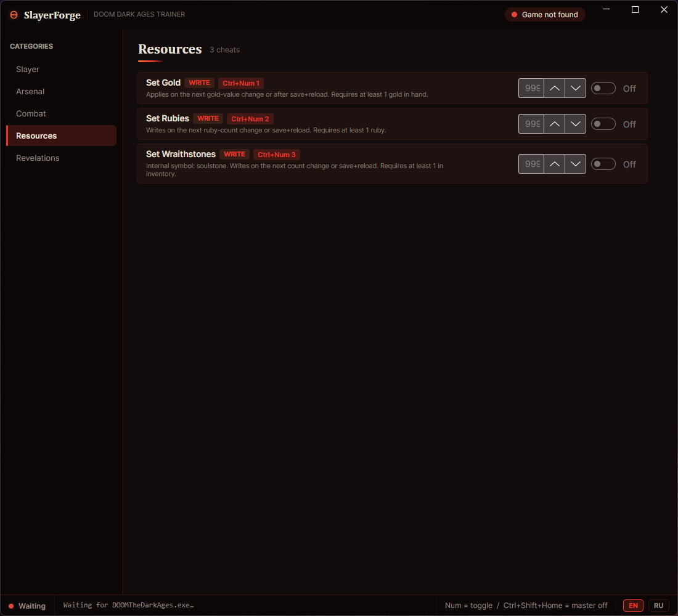Screen dimensions: 678x616
Task: Click the 'Resources' page heading
Action: tap(170, 49)
